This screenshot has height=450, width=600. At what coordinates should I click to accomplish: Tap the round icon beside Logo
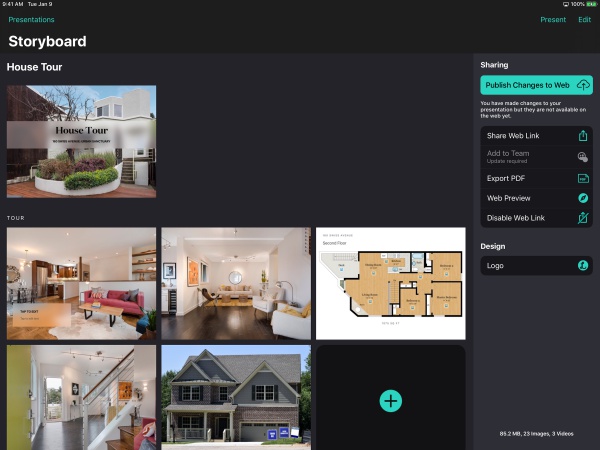click(x=583, y=266)
